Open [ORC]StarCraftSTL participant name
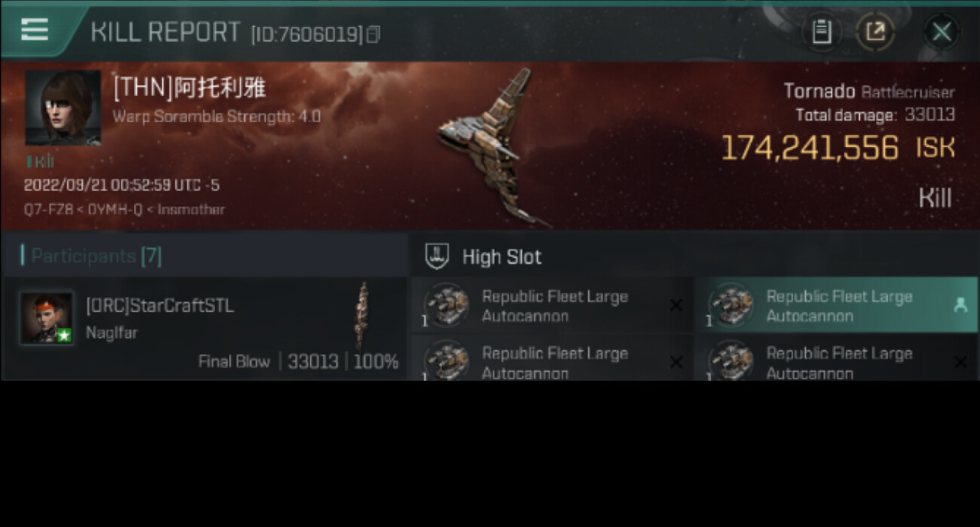 [x=160, y=305]
